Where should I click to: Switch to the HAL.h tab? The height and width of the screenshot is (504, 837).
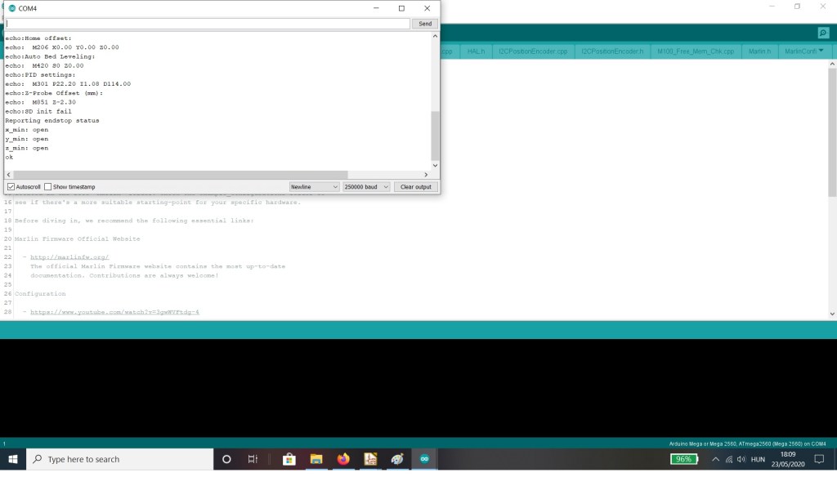coord(476,51)
